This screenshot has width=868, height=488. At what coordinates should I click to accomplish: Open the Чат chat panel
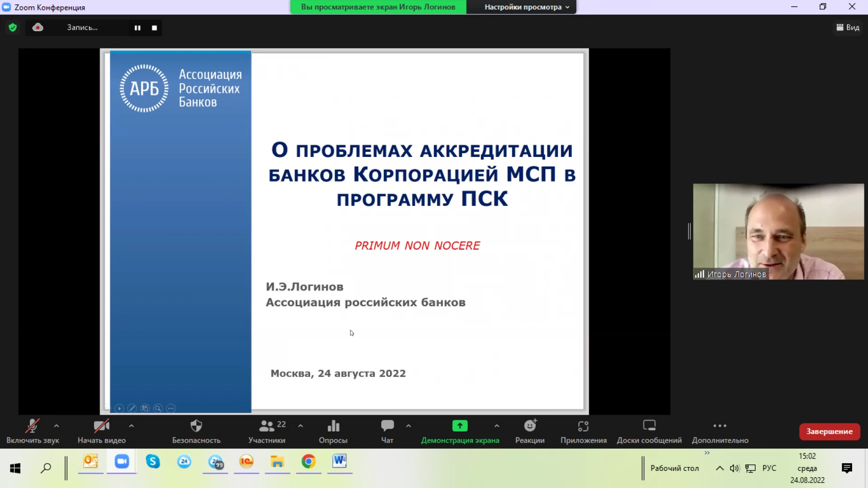pos(387,431)
